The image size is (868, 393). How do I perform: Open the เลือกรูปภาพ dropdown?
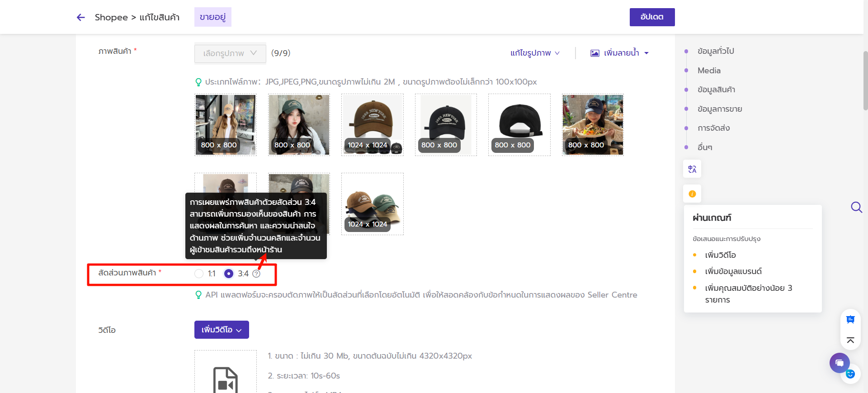click(230, 53)
